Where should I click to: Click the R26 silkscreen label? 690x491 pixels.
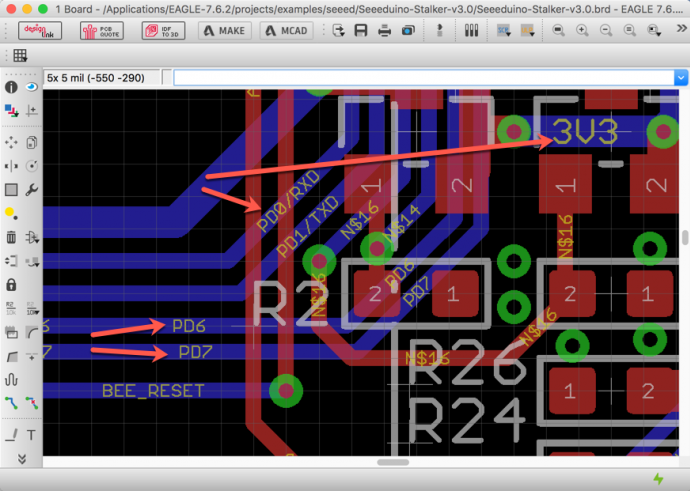point(467,363)
